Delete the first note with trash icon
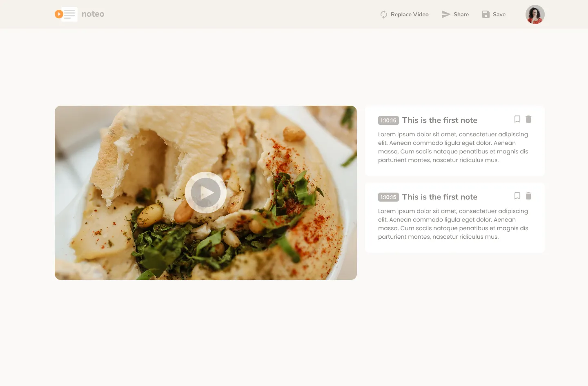Screen dimensions: 588x386 [x=528, y=119]
